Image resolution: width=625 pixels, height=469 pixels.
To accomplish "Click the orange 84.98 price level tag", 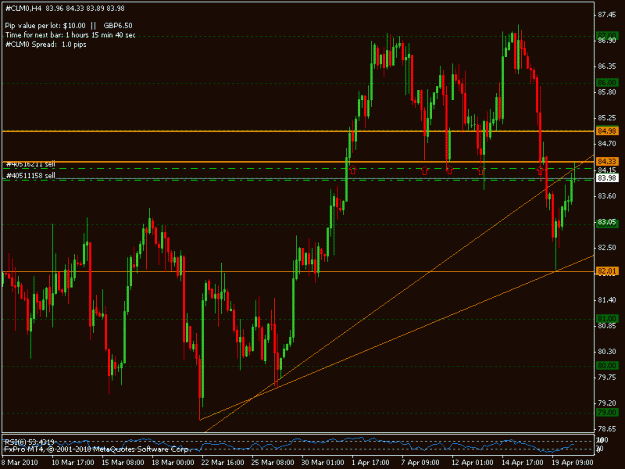I will point(607,131).
